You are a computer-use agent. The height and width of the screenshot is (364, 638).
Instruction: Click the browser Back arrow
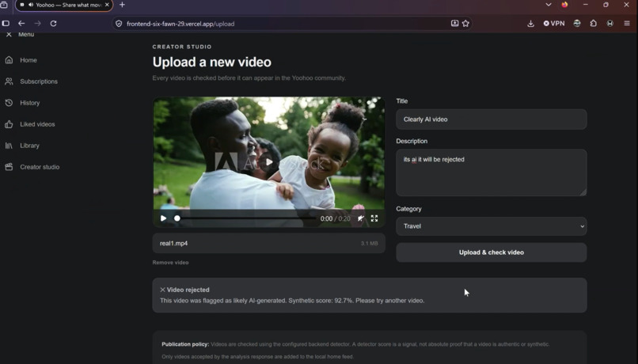tap(21, 24)
